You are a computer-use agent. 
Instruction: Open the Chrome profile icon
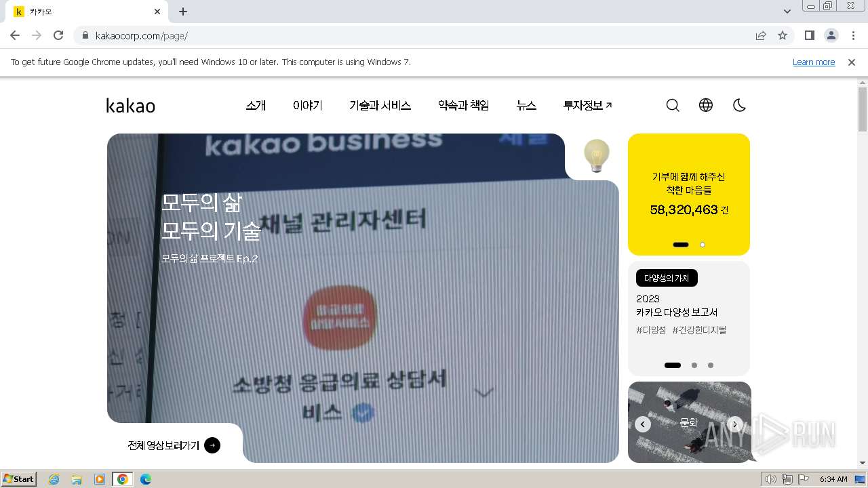[x=831, y=35]
